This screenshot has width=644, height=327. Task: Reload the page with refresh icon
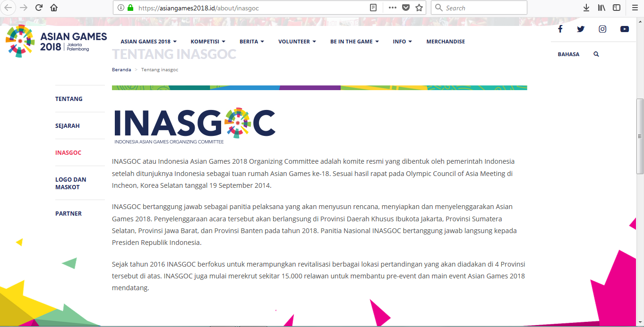tap(39, 8)
